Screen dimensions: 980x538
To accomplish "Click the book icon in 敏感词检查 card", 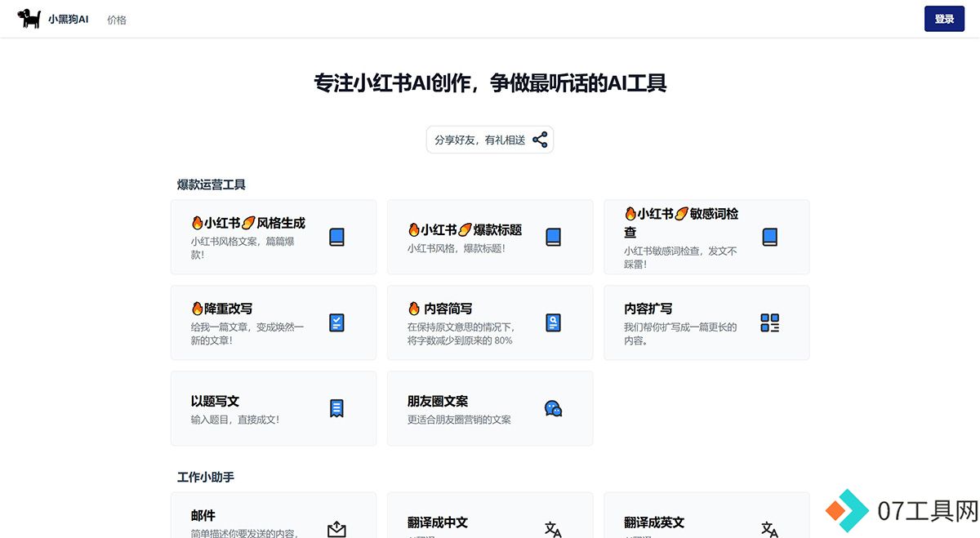I will coord(769,237).
